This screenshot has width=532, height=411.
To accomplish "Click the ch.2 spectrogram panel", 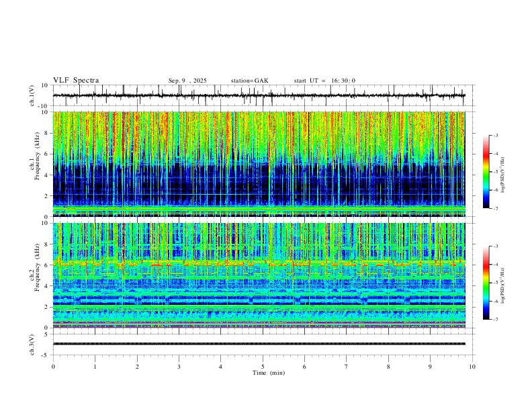I will (x=259, y=275).
